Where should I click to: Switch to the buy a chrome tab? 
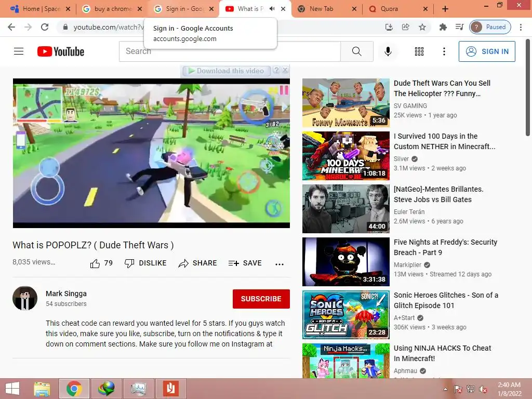coord(112,9)
